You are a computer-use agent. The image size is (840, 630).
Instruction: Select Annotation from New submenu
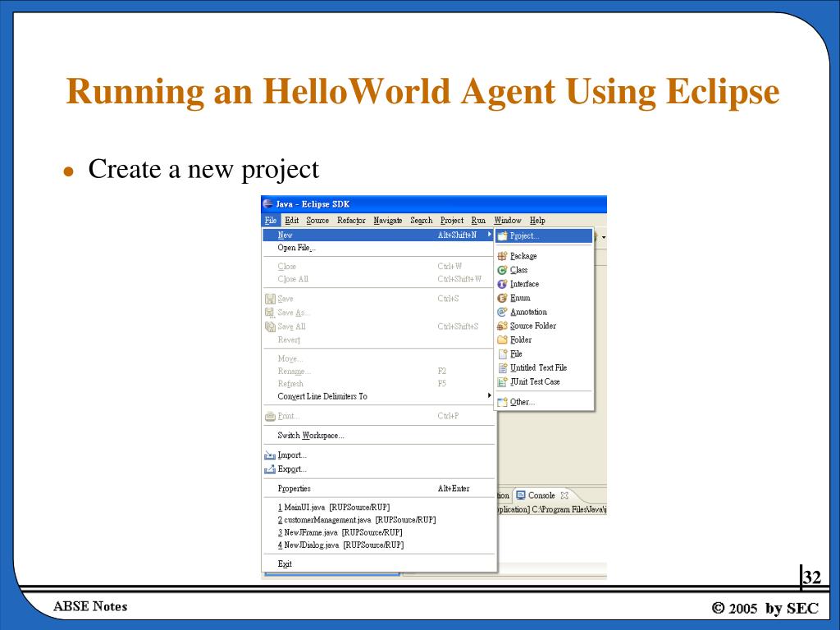click(544, 312)
